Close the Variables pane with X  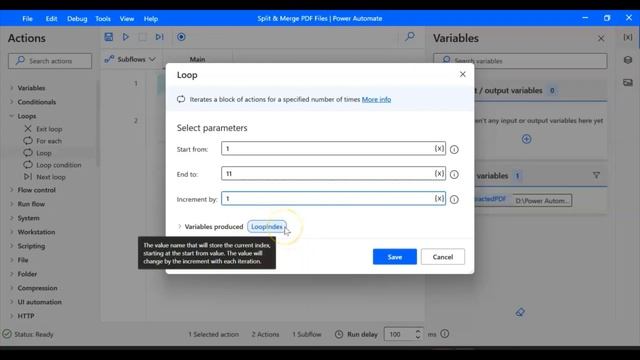(x=601, y=38)
